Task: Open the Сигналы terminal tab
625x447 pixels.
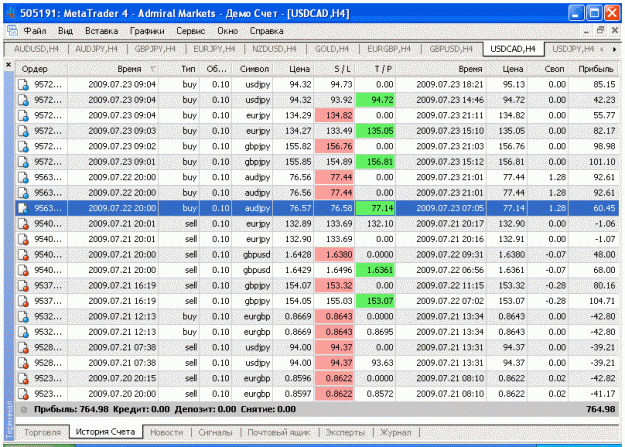Action: (215, 432)
